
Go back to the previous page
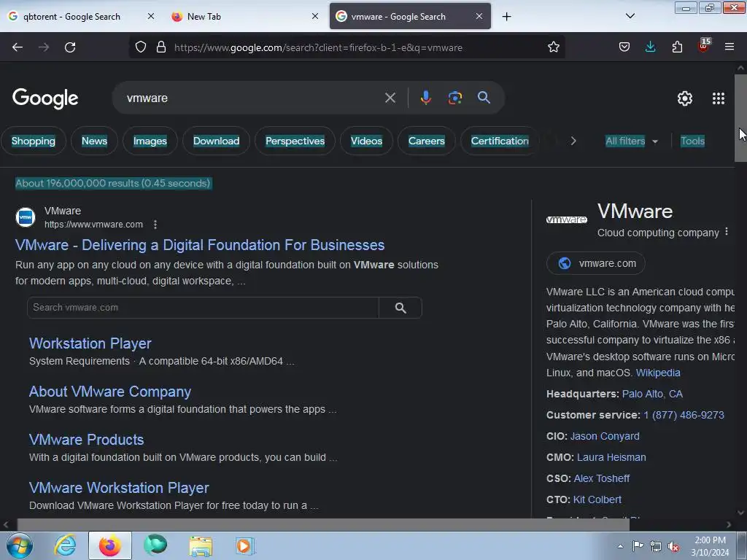coord(18,47)
